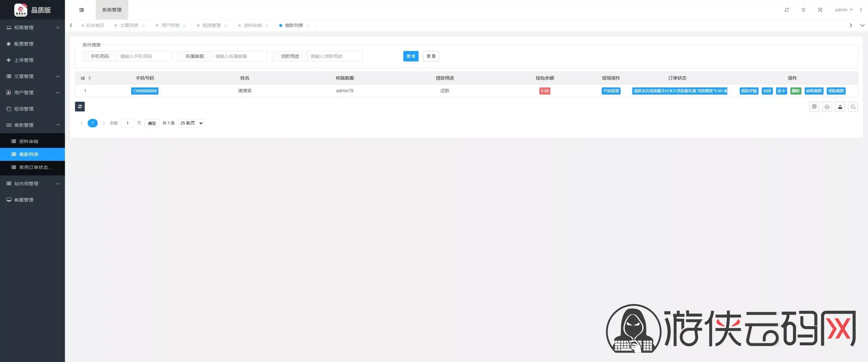Viewport: 868px width, 362px height.
Task: Click 开启提现 to enable withdrawal
Action: pyautogui.click(x=611, y=91)
